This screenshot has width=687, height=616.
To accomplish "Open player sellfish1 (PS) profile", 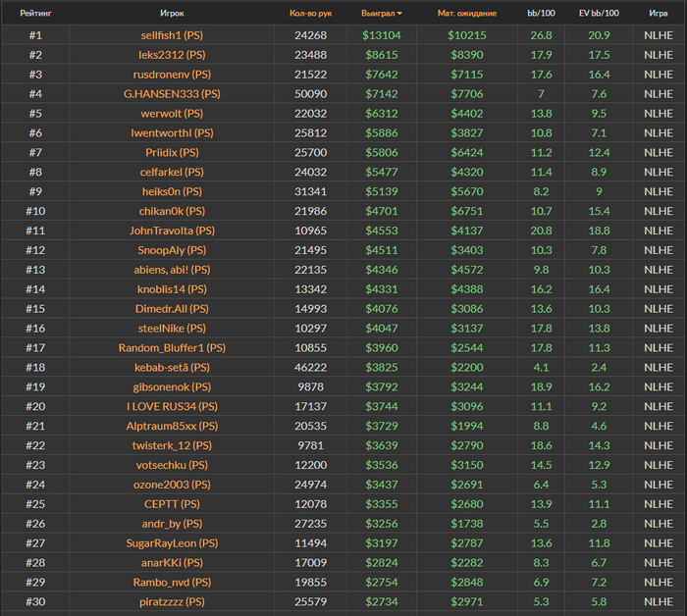I will pos(172,35).
